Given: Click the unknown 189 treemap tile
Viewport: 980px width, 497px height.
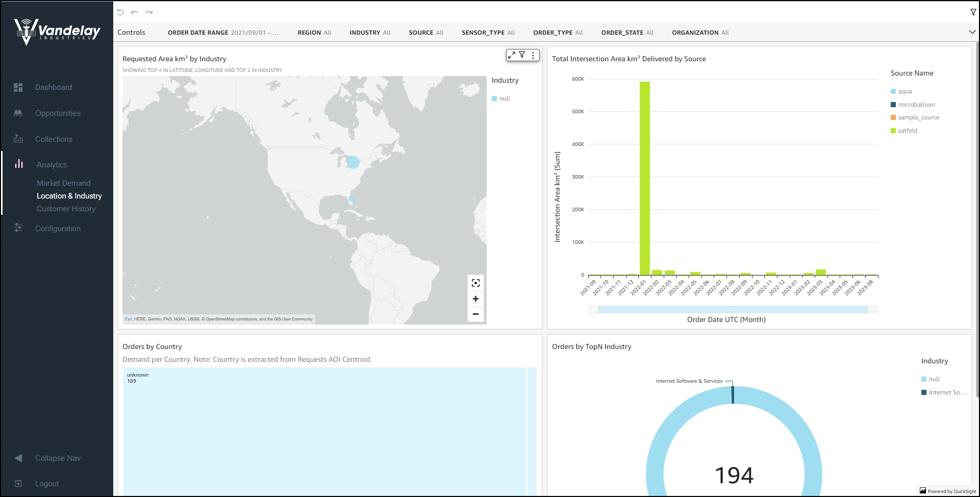Looking at the screenshot, I should pos(324,431).
